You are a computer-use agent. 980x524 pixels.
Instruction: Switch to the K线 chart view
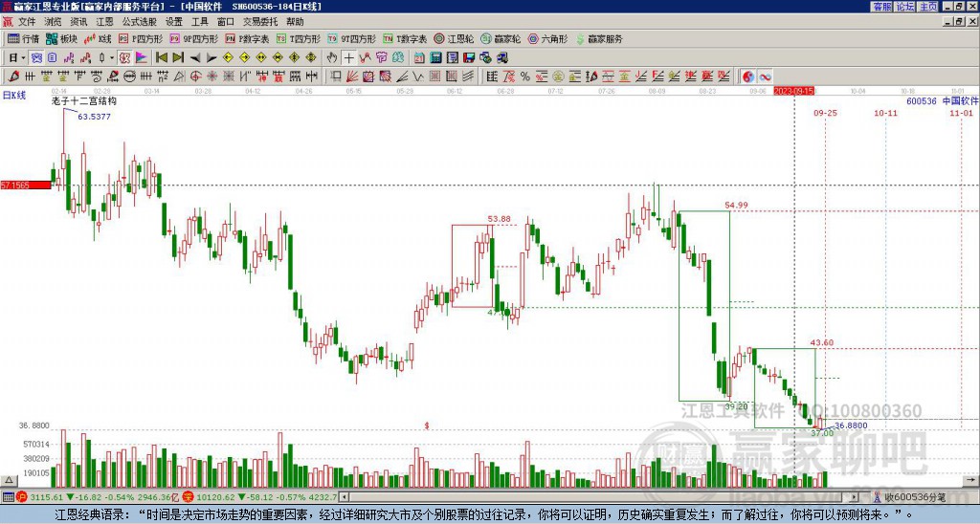98,38
